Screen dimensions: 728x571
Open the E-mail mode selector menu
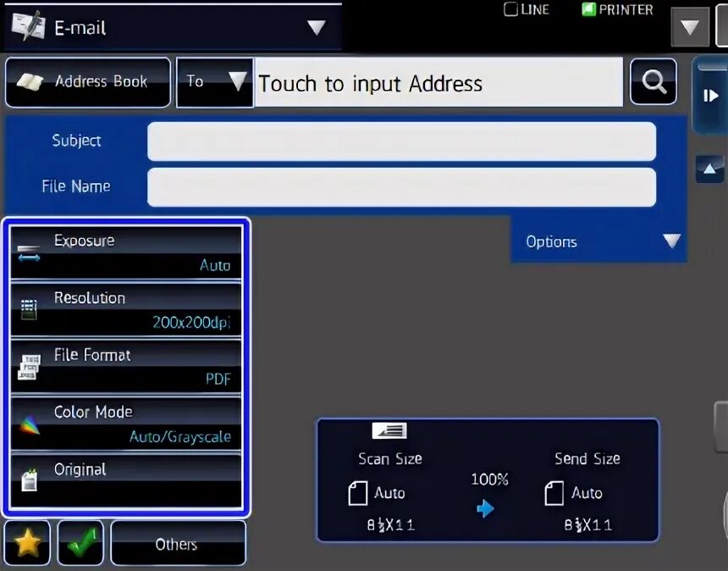[x=169, y=26]
